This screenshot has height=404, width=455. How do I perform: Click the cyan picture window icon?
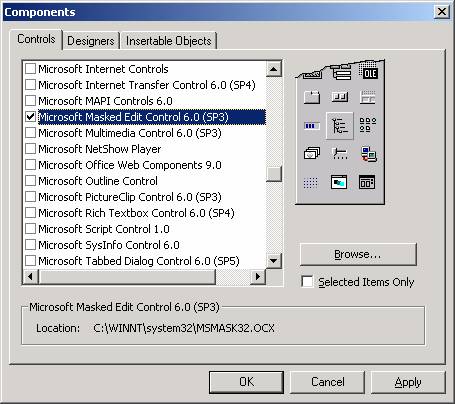(339, 182)
